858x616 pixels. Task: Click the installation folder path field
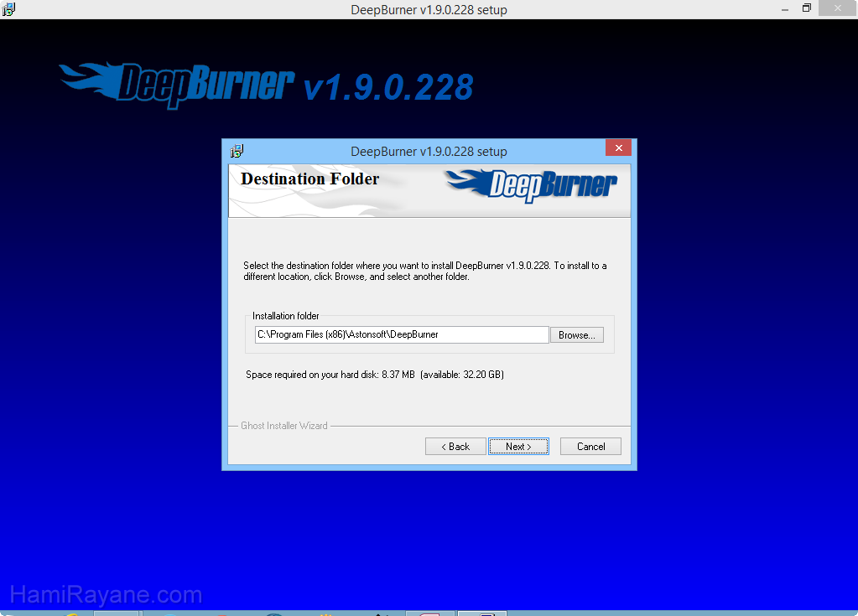[x=402, y=334]
